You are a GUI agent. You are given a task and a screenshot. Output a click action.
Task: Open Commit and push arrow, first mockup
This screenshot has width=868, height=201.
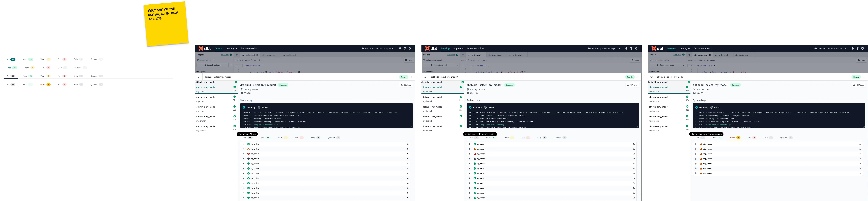pos(231,65)
